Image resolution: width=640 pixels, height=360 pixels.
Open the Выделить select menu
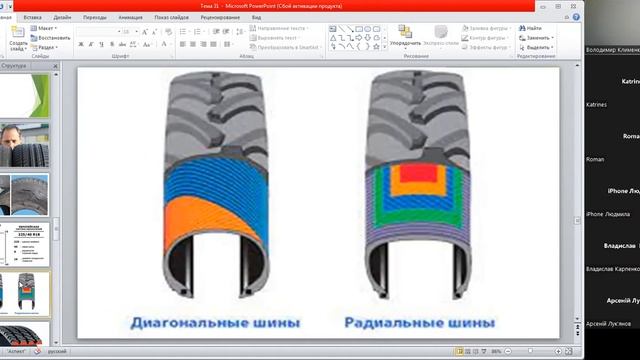[x=536, y=47]
